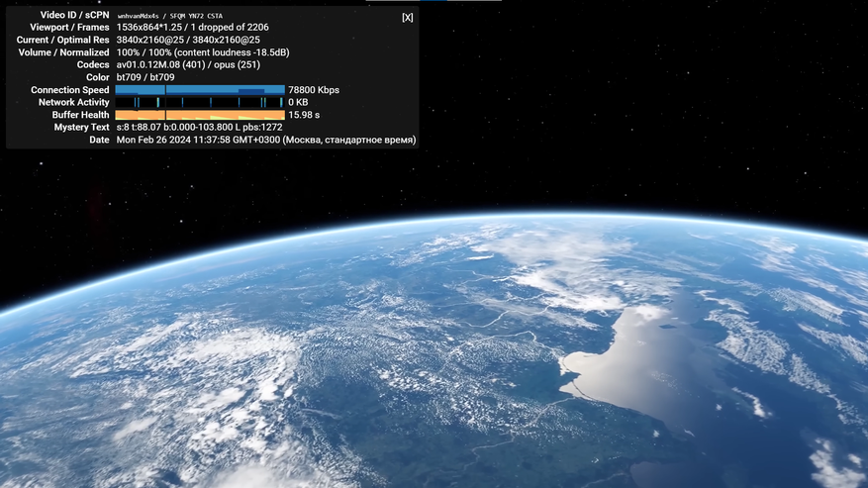This screenshot has height=488, width=868.
Task: Click the Connection Speed blue graph
Action: [x=200, y=90]
